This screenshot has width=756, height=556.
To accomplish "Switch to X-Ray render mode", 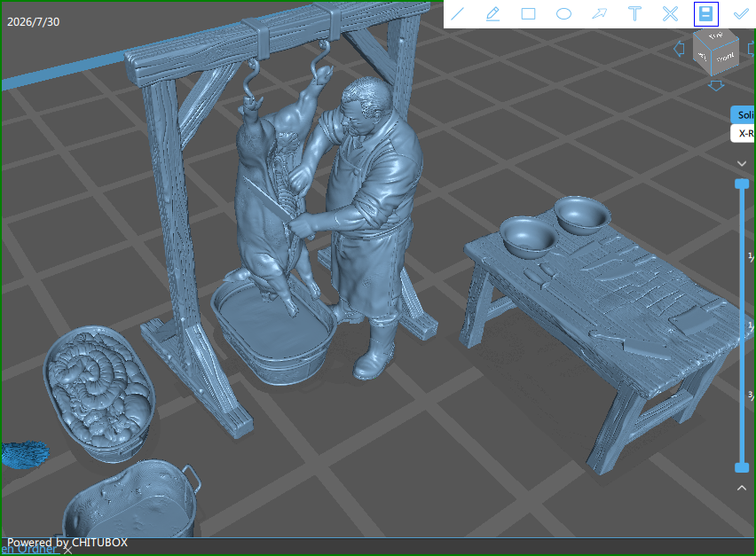I will tap(743, 133).
